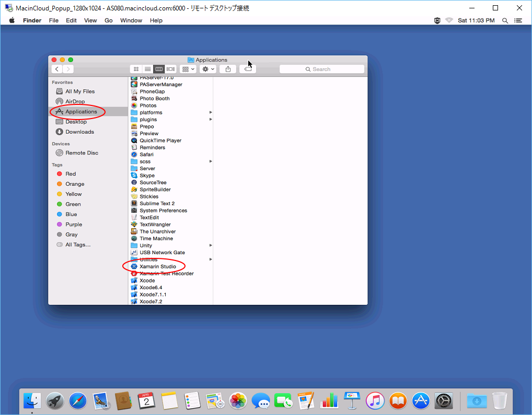The height and width of the screenshot is (415, 532).
Task: Switch Finder to Cover Flow view
Action: point(171,69)
